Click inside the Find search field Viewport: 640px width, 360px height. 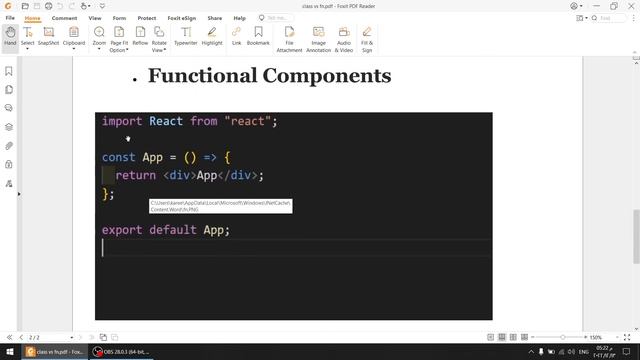pyautogui.click(x=611, y=18)
